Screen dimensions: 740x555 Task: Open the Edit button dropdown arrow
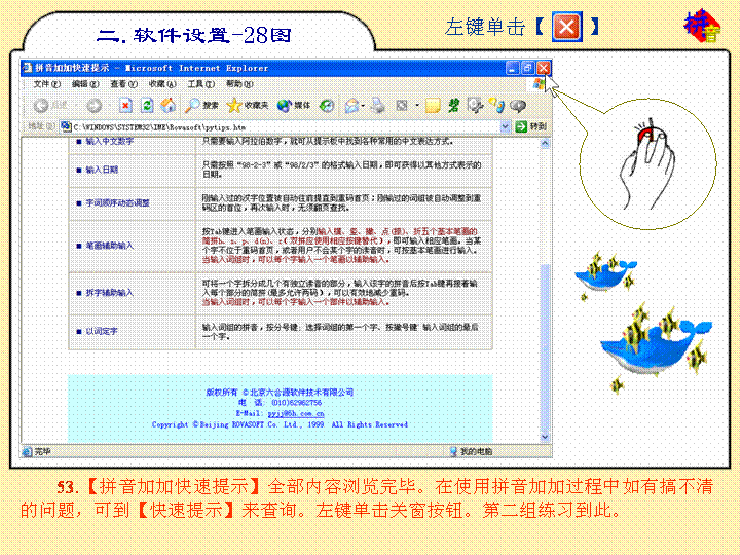click(x=417, y=106)
